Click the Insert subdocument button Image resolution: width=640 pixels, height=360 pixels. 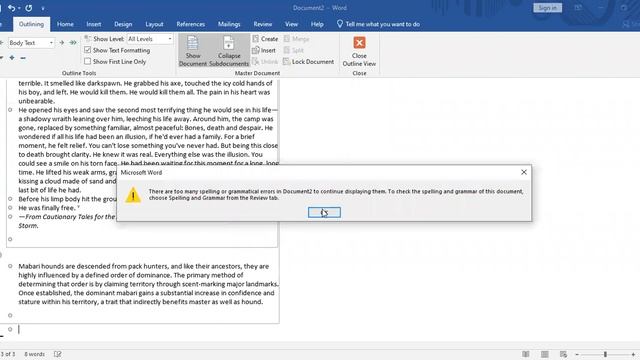(x=264, y=50)
